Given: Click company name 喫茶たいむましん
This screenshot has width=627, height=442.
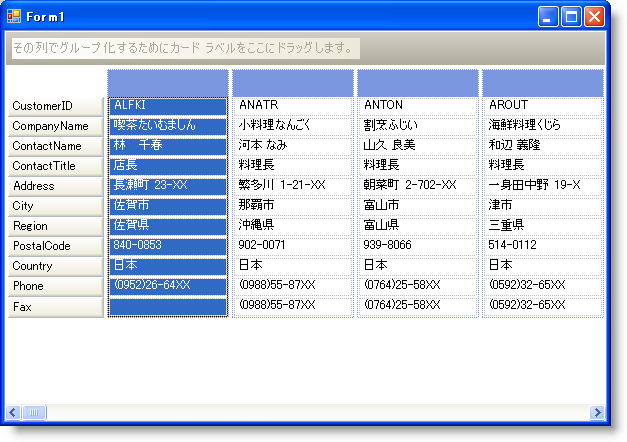Looking at the screenshot, I should click(168, 126).
